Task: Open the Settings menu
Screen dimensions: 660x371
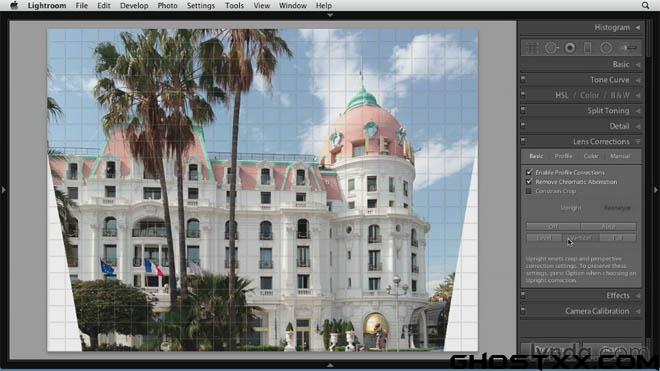Action: (201, 5)
